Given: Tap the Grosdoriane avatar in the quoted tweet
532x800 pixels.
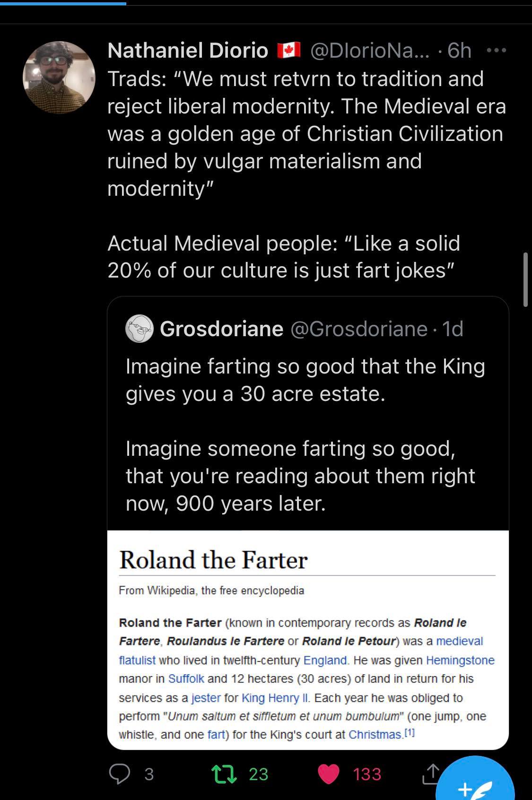Looking at the screenshot, I should [x=140, y=329].
